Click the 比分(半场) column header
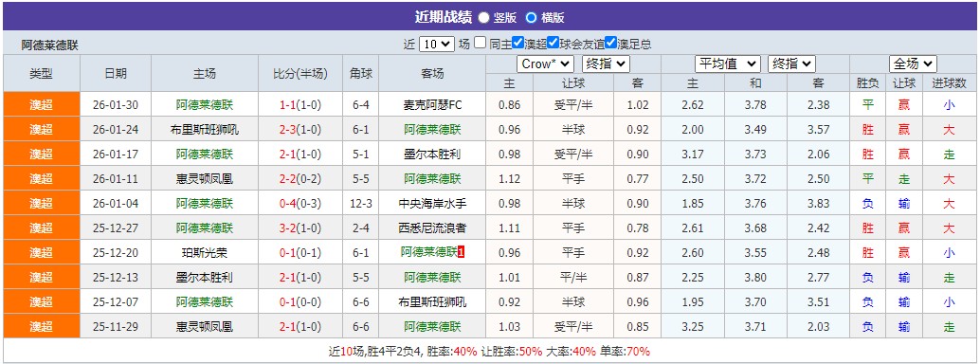Viewport: 980px width, 364px height. [300, 73]
